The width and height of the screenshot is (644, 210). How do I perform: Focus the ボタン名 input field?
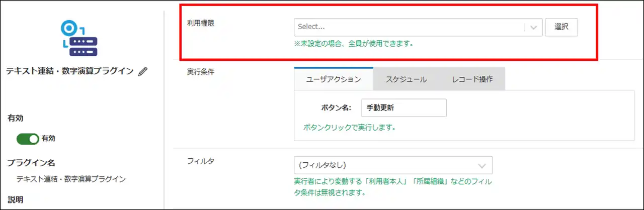tap(404, 108)
